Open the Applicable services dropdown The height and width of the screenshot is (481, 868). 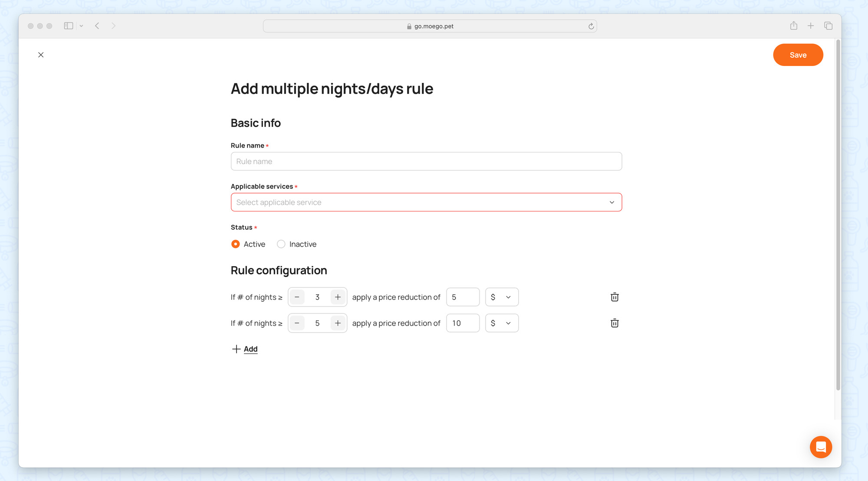tap(426, 202)
